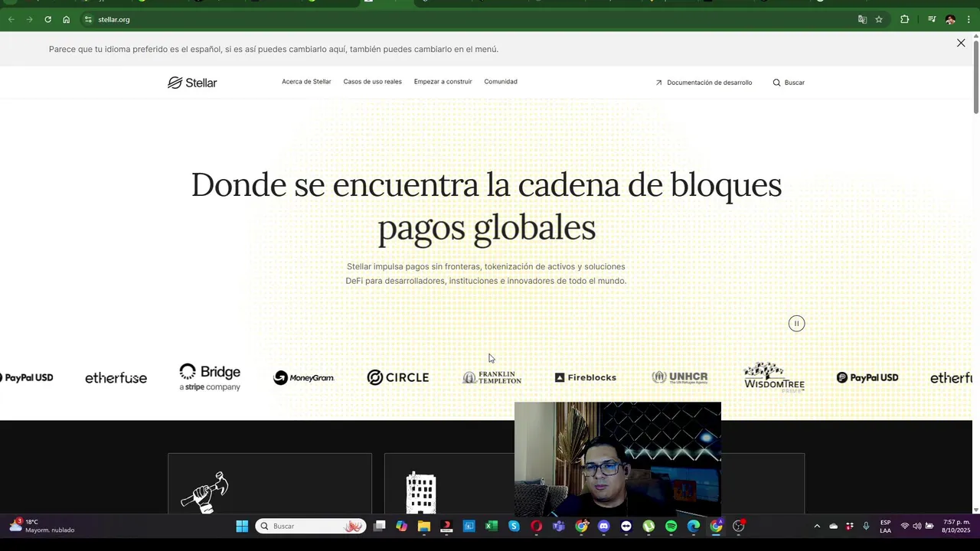Bookmark this page with the star icon
Viewport: 980px width, 551px height.
tap(879, 19)
